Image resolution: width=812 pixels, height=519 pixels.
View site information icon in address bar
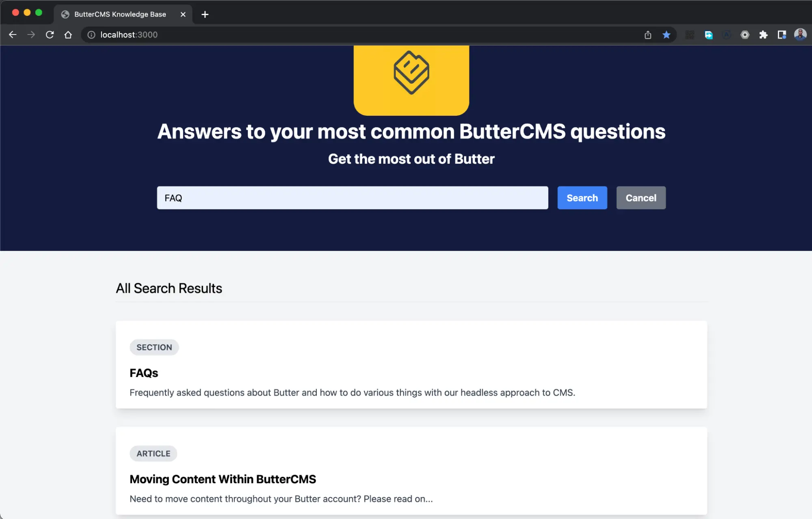(91, 35)
